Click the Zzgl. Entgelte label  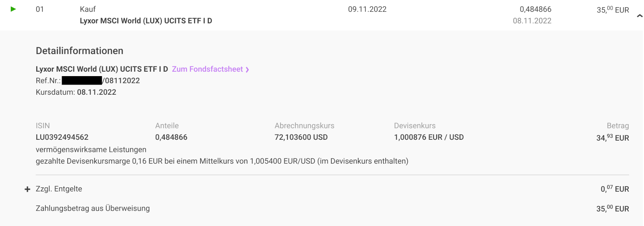59,189
